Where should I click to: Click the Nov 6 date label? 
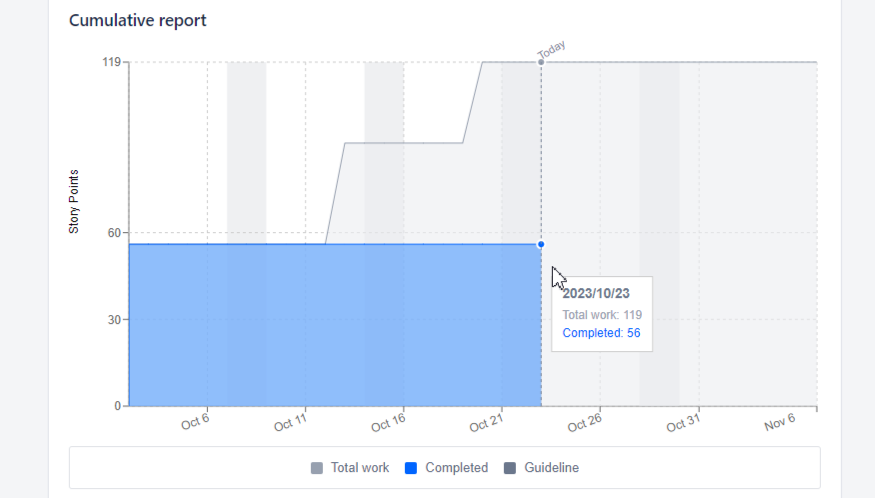tap(779, 423)
